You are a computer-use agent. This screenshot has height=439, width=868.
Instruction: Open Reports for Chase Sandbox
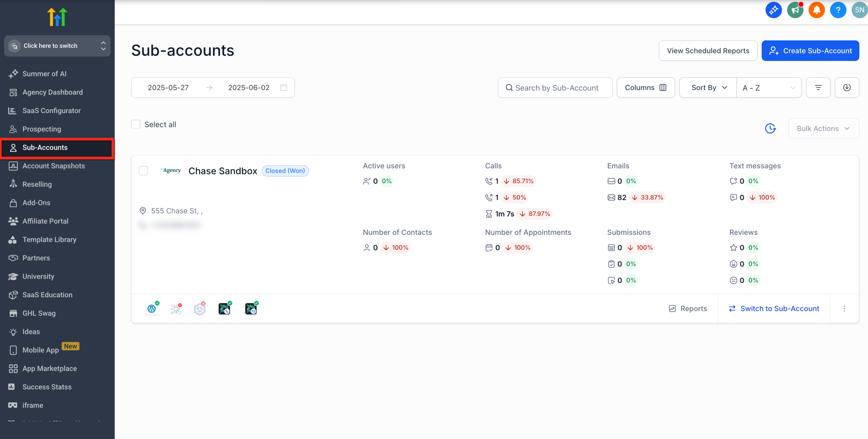(x=688, y=309)
